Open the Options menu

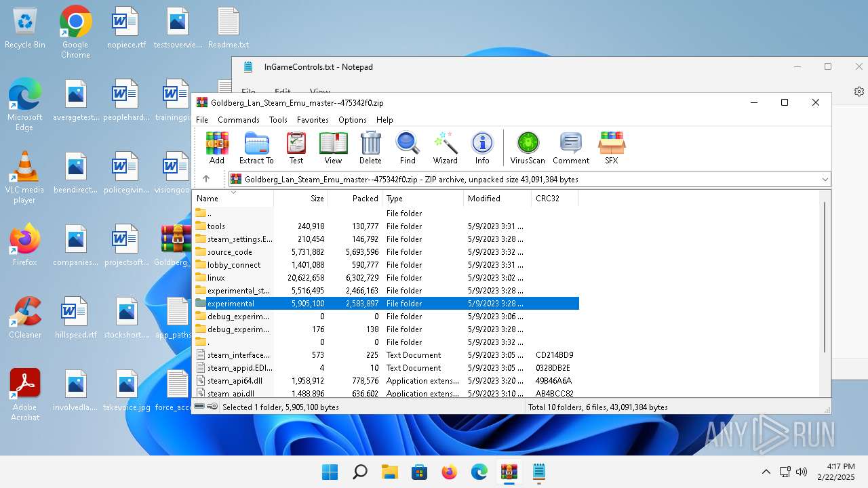(353, 119)
